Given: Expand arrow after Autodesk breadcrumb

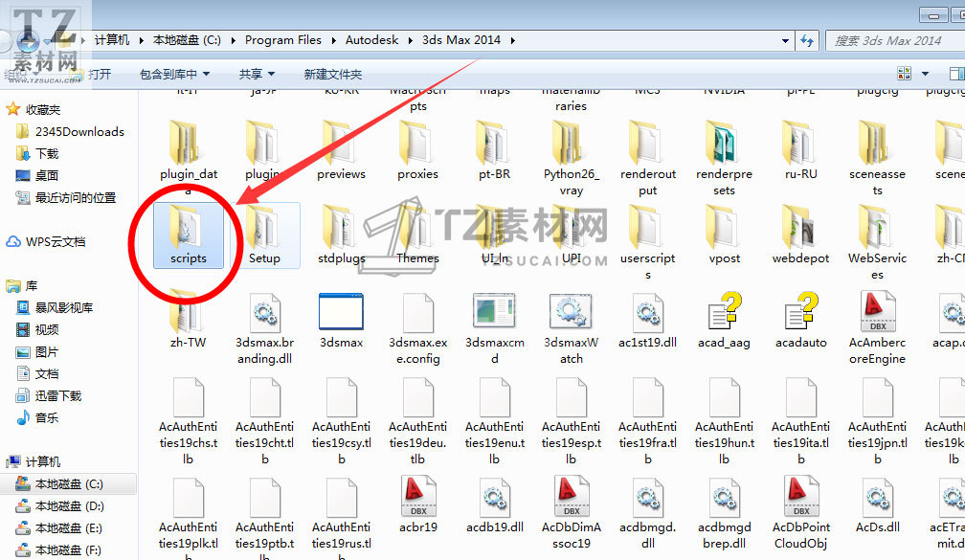Looking at the screenshot, I should [410, 40].
